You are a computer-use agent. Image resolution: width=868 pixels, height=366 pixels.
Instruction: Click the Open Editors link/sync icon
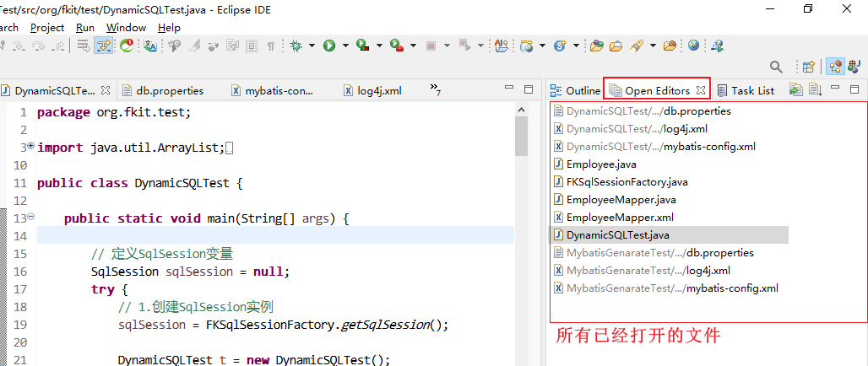click(795, 89)
